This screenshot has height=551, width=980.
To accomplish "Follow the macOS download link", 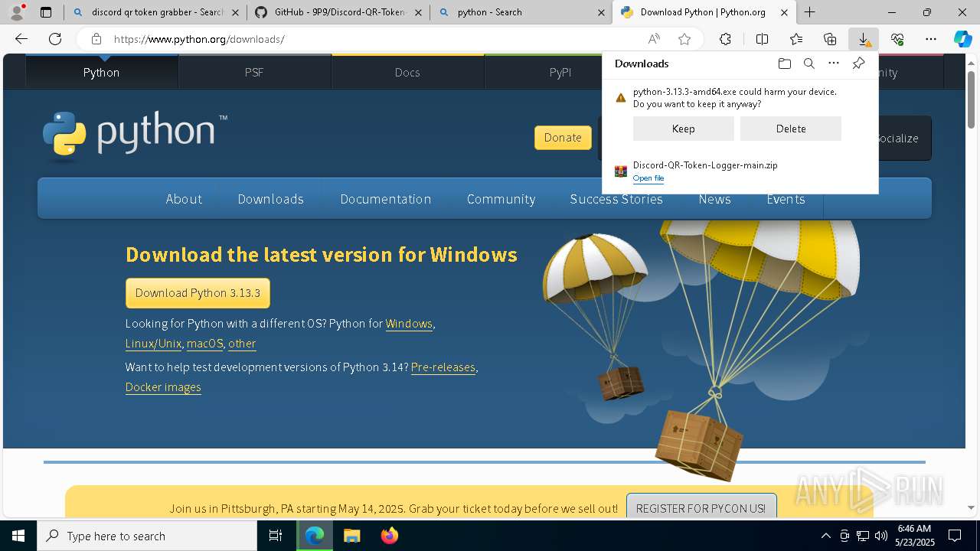I will pyautogui.click(x=204, y=344).
